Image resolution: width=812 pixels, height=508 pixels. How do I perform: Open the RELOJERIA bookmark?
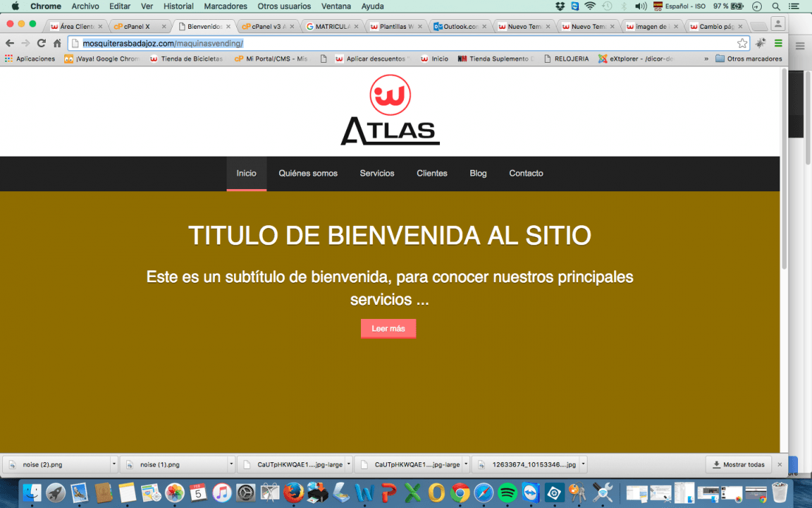pyautogui.click(x=566, y=58)
